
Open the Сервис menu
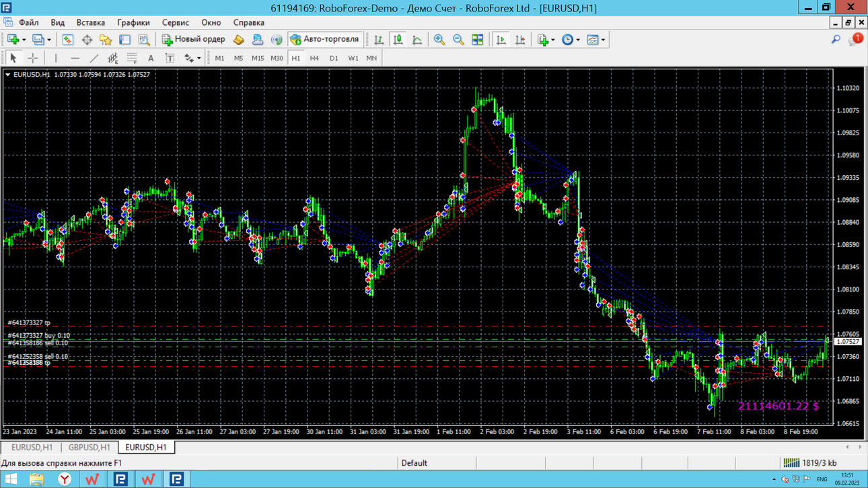coord(176,22)
